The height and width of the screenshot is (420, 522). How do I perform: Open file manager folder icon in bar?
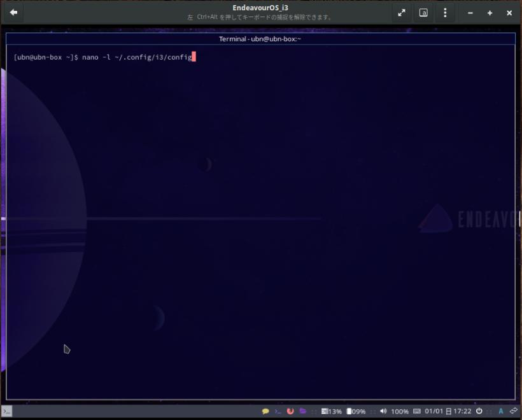[x=302, y=411]
